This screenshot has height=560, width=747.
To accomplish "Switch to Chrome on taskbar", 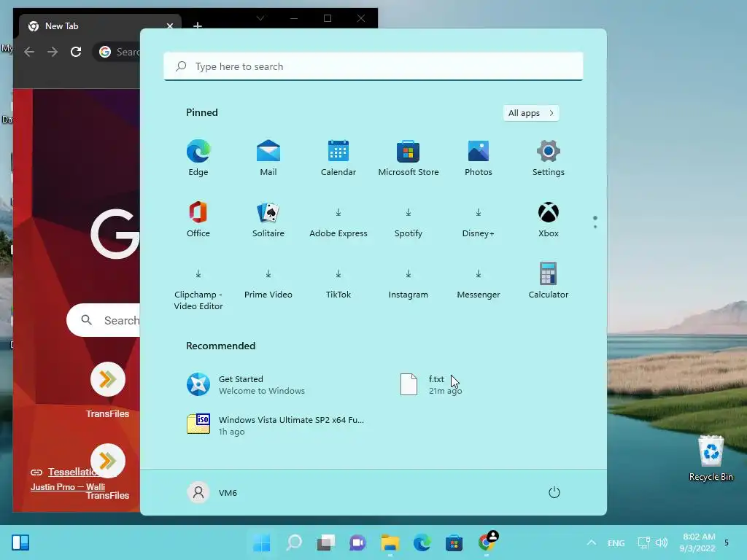I will 487,542.
